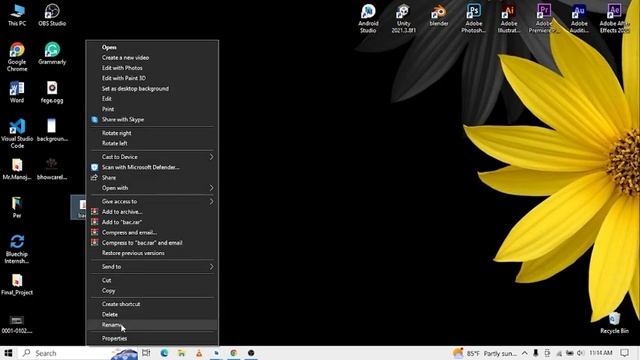Choose Share with Skype
The image size is (640, 360).
pos(152,120)
